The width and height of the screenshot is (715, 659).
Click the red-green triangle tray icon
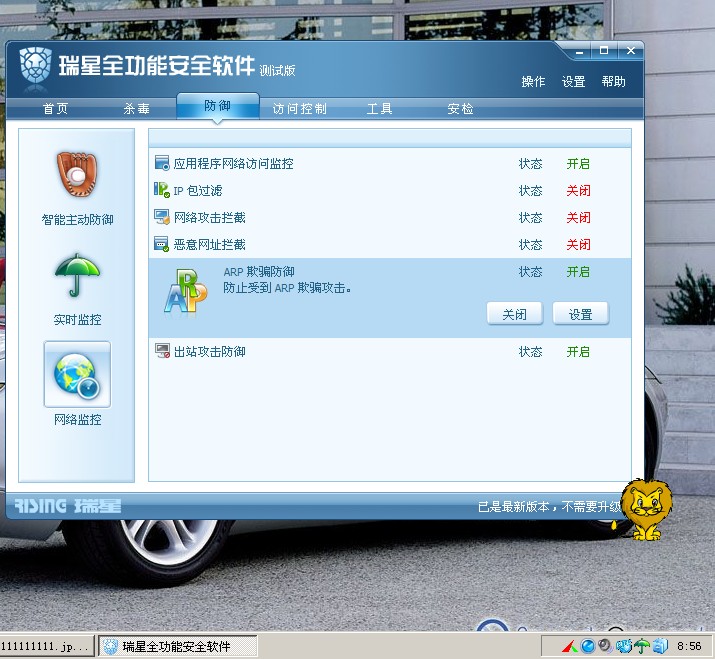[570, 646]
